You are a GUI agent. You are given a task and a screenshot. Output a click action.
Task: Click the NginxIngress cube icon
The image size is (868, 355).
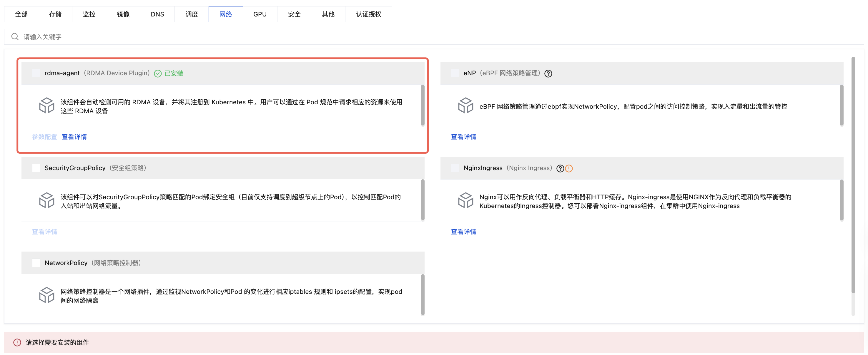[465, 200]
